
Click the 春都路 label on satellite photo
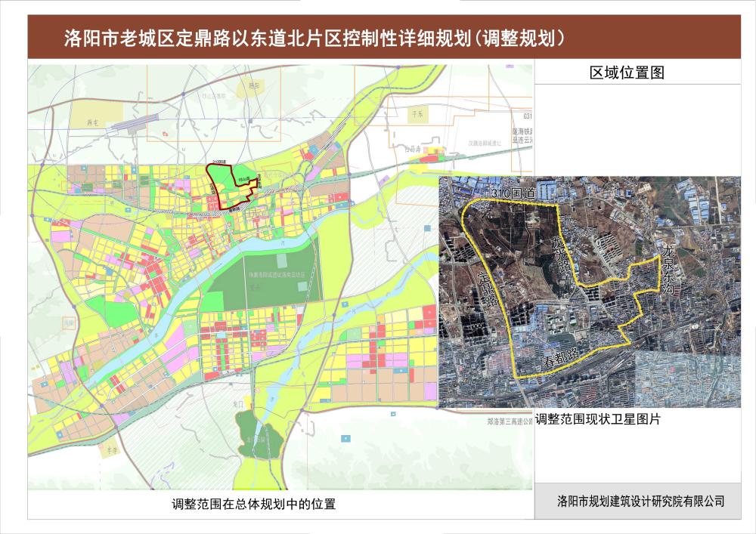tap(561, 360)
